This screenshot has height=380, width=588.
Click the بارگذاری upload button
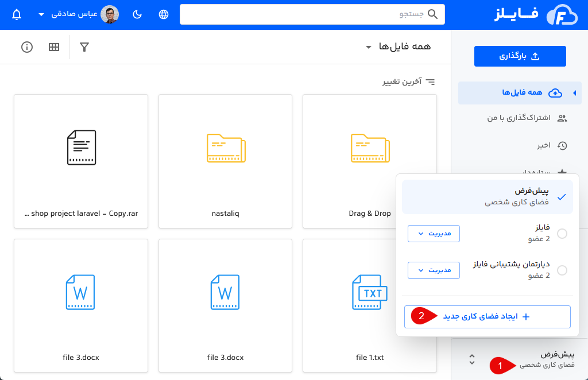[x=520, y=56]
